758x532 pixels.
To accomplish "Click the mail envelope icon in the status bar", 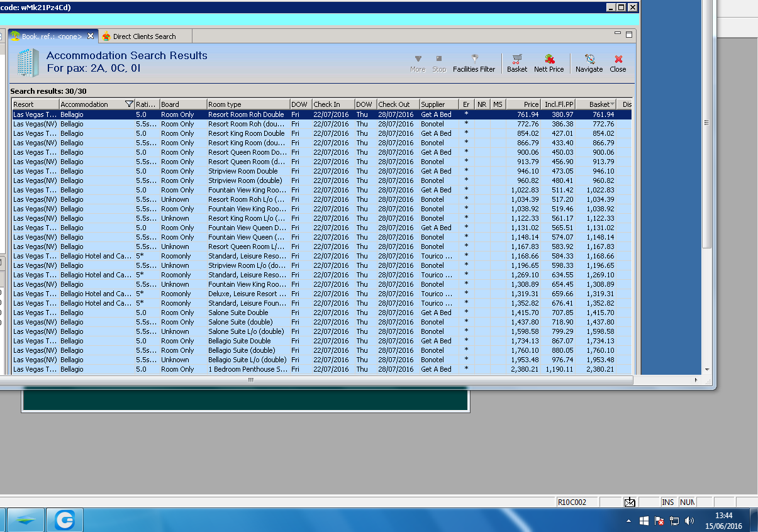I will click(630, 502).
